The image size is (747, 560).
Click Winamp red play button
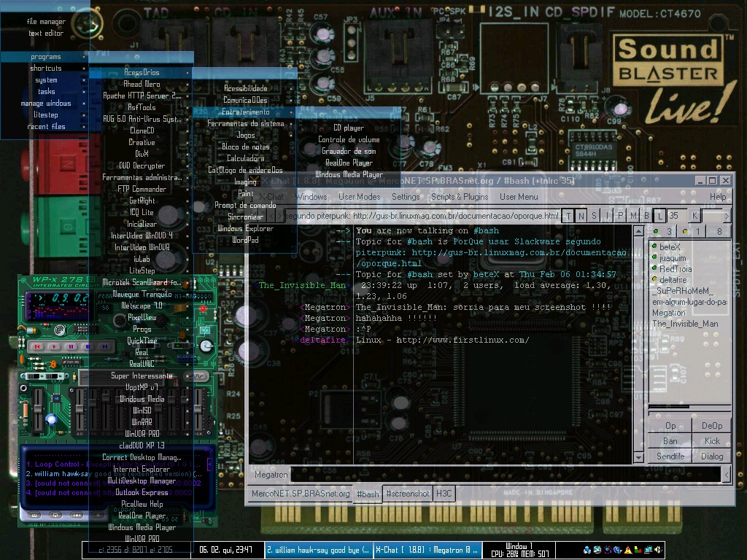54,346
